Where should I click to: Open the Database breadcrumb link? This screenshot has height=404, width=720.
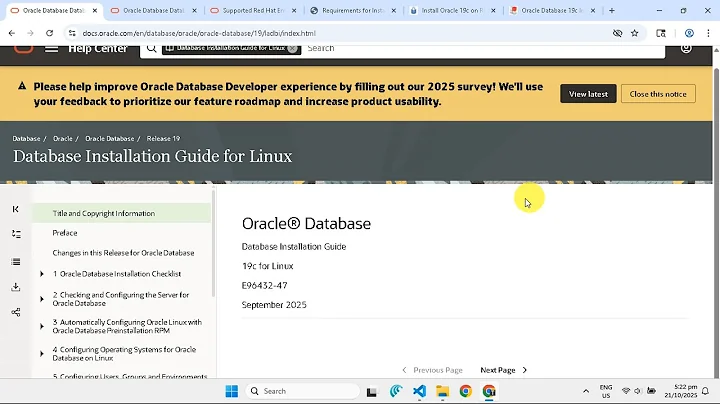click(x=26, y=139)
